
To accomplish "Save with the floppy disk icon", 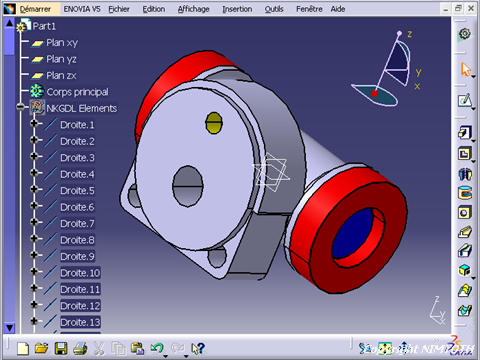I will click(x=61, y=349).
